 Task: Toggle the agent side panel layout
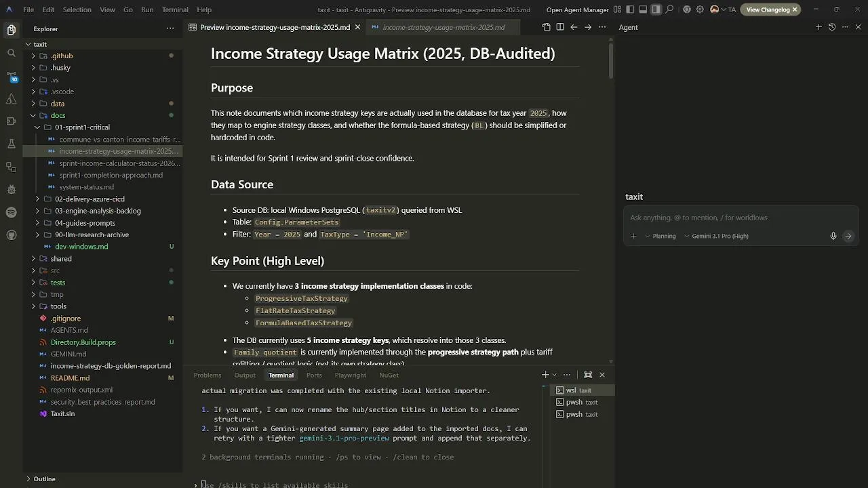656,9
